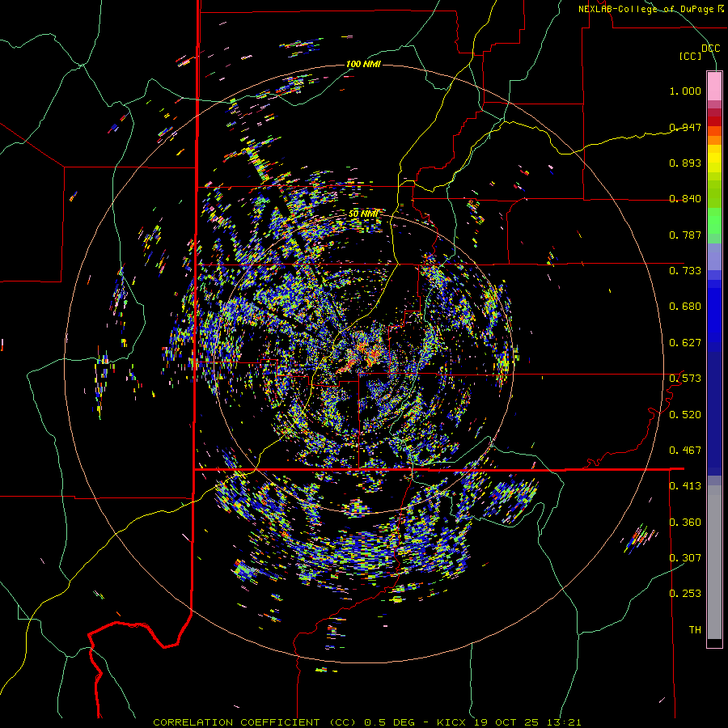Click the 0.947 legend value
The image size is (728, 728).
click(x=685, y=127)
